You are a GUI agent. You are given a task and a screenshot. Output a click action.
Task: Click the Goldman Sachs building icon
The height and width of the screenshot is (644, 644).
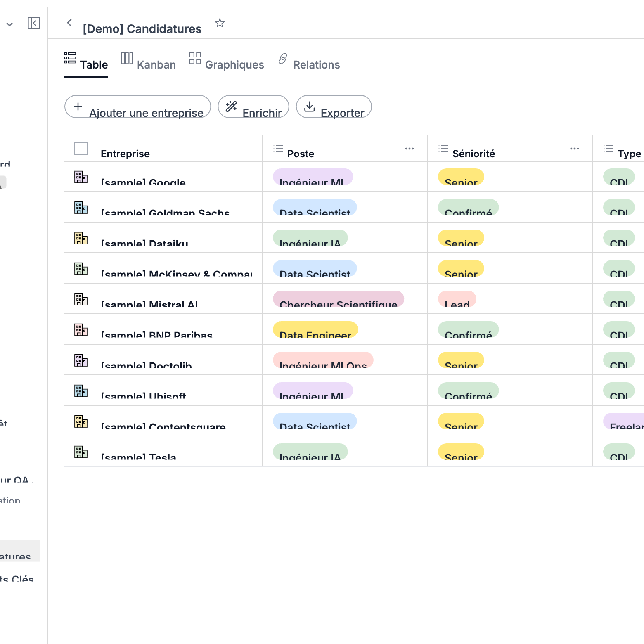point(81,208)
